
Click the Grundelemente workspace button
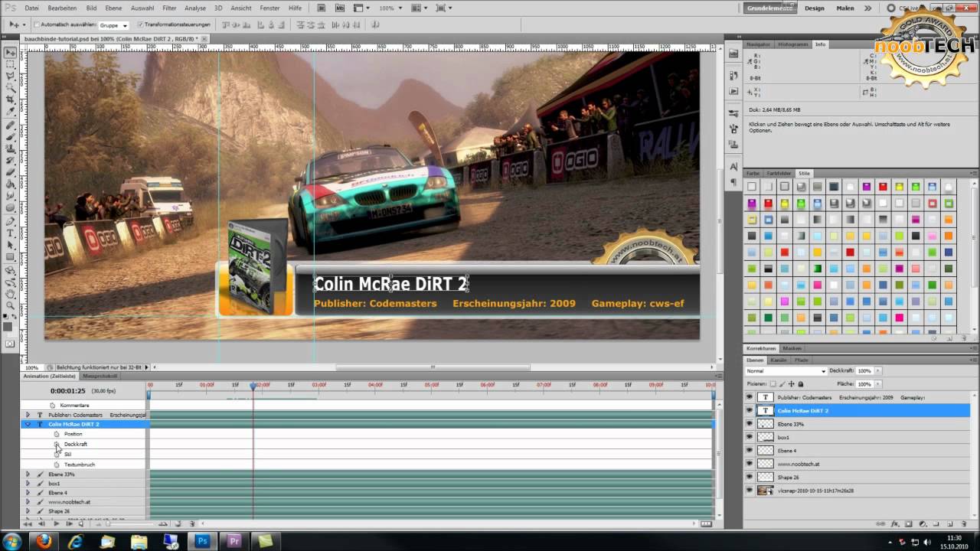[769, 8]
